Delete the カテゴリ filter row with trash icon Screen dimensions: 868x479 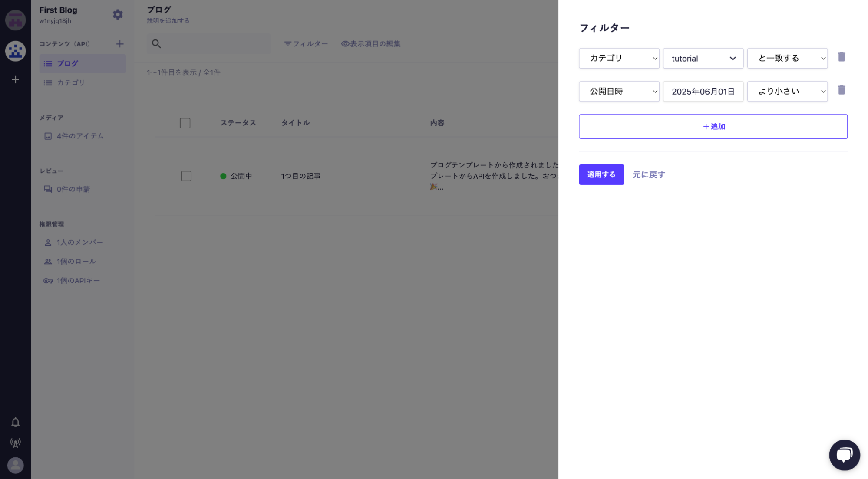841,57
